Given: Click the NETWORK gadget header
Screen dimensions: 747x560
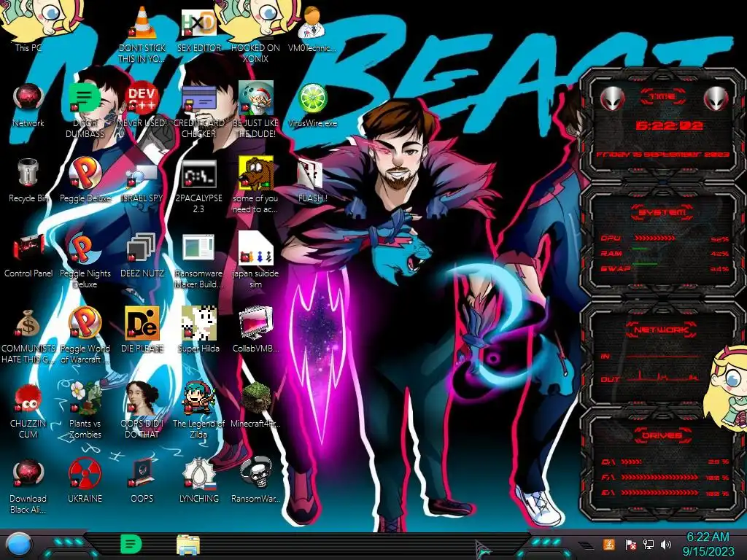Looking at the screenshot, I should [662, 329].
